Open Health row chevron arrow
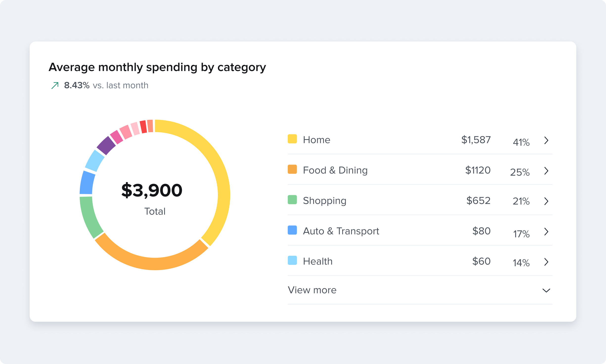This screenshot has height=364, width=606. click(546, 262)
